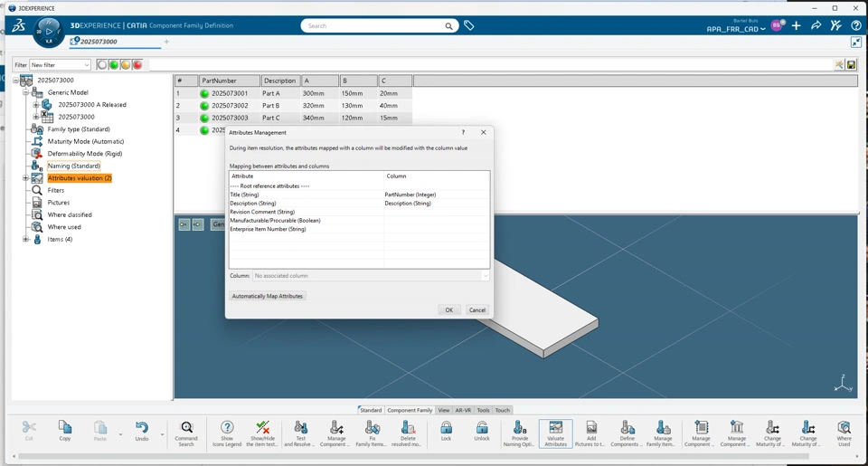Switch to the AR-VR tab
Viewport: 868px width, 466px height.
(x=463, y=410)
